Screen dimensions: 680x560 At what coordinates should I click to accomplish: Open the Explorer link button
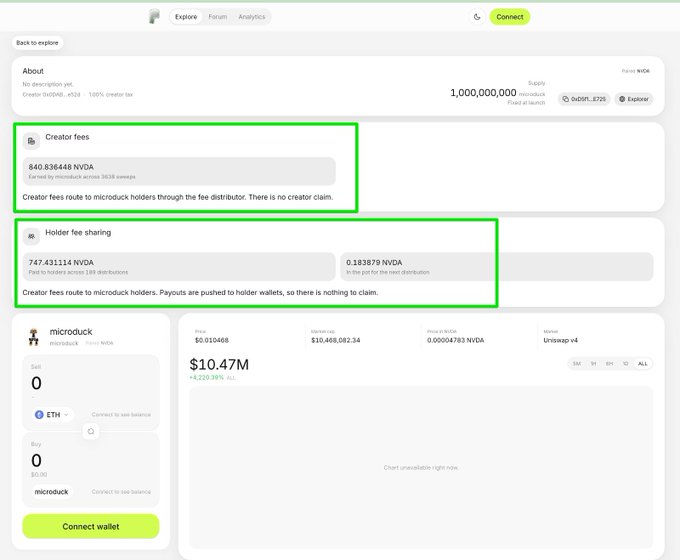point(634,99)
